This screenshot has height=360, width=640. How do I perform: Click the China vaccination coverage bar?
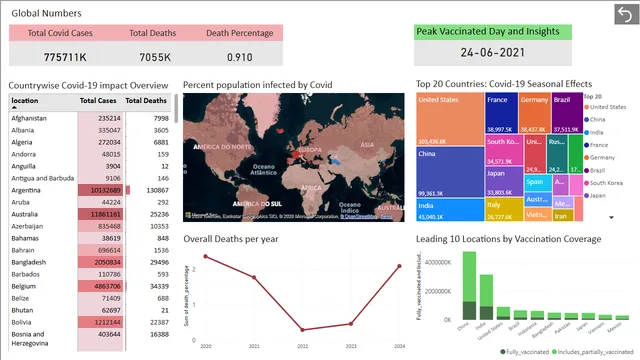tap(469, 285)
